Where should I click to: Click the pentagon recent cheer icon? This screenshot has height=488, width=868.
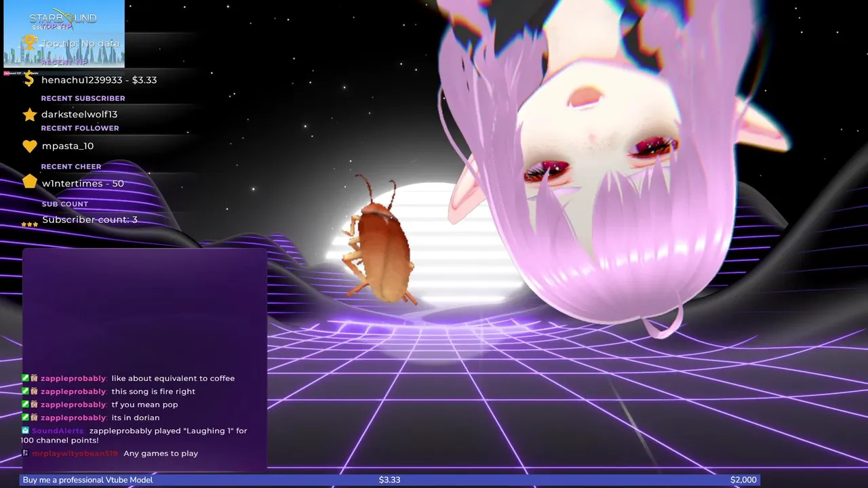[29, 181]
